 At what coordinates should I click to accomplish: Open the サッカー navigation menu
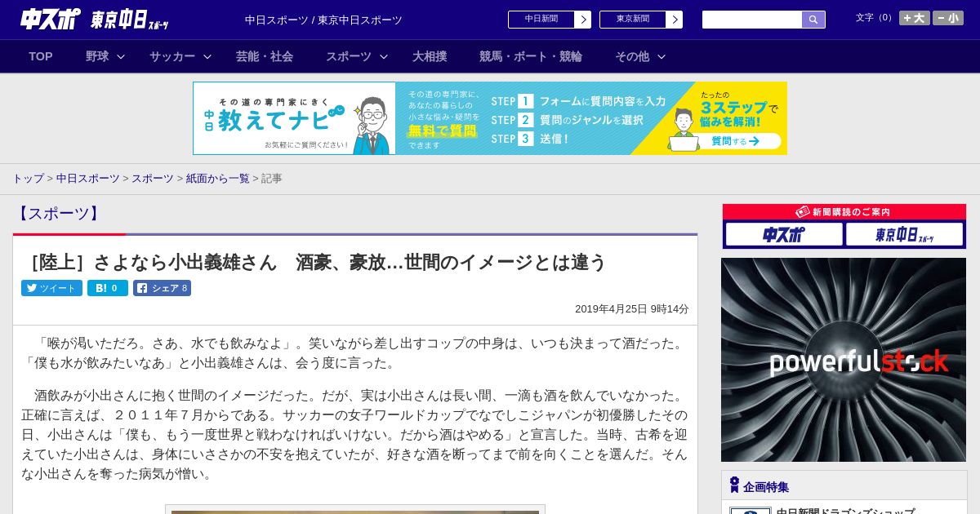coord(172,56)
